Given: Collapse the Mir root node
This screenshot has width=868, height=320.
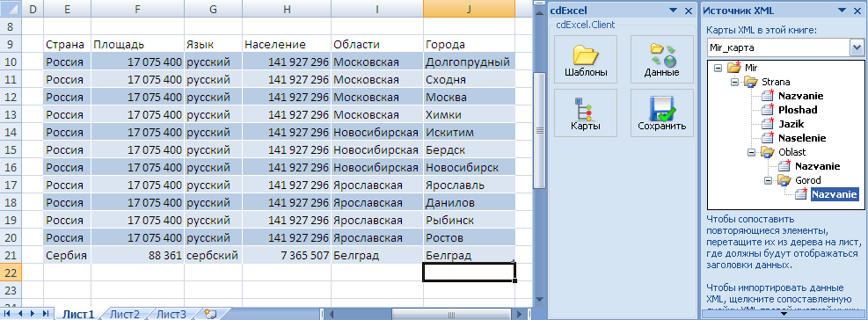Looking at the screenshot, I should coord(718,68).
